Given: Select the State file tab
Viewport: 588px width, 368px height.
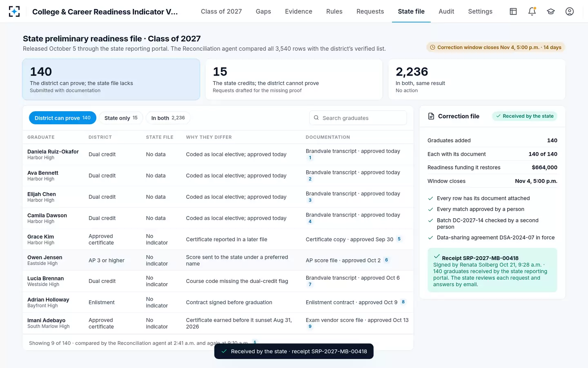Looking at the screenshot, I should tap(411, 11).
